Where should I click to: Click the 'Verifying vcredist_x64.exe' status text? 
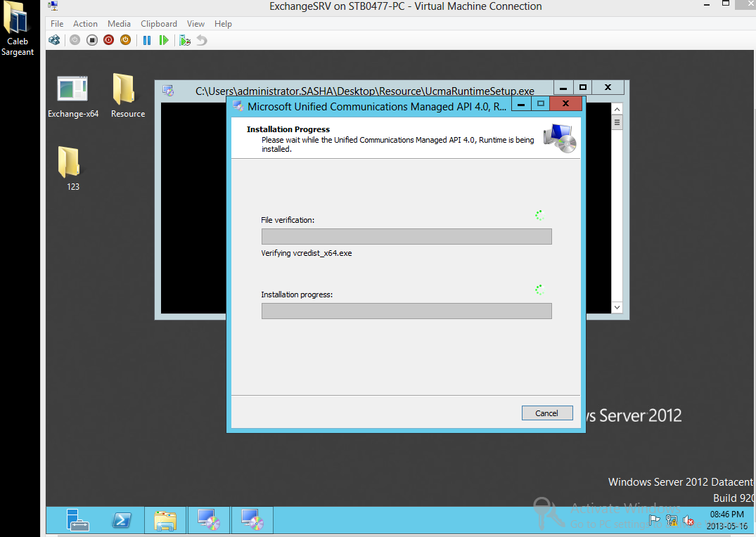click(307, 253)
